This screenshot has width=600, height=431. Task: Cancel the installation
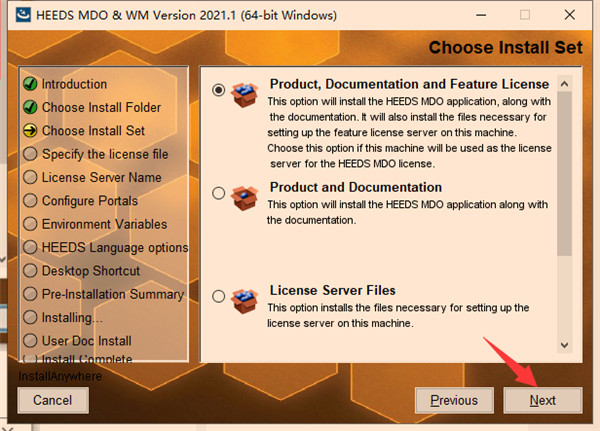coord(53,400)
